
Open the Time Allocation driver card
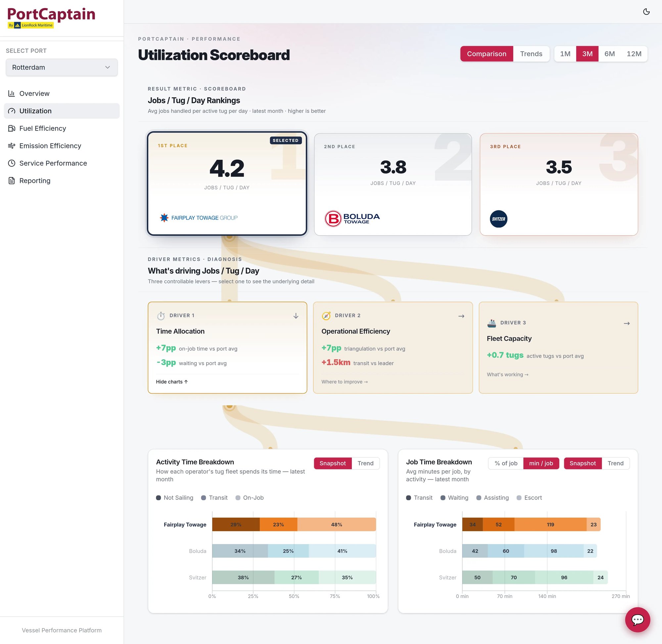tap(227, 347)
